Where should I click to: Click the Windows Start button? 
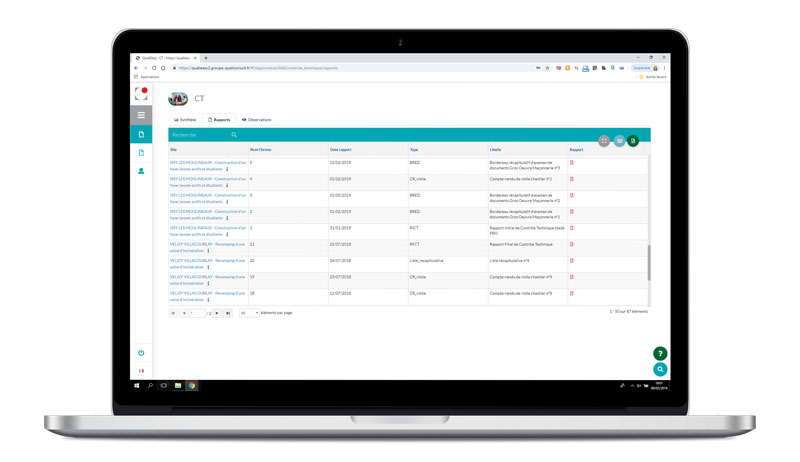click(x=137, y=385)
